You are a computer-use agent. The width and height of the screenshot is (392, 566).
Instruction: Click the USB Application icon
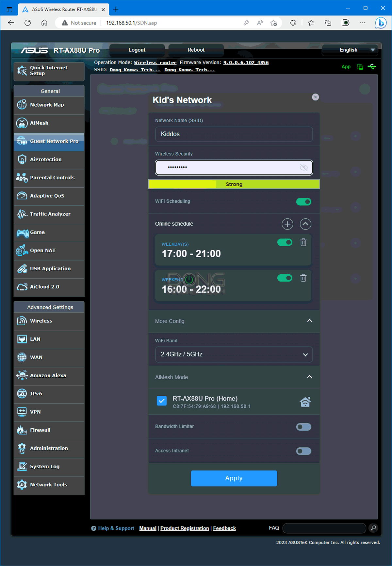coord(22,268)
